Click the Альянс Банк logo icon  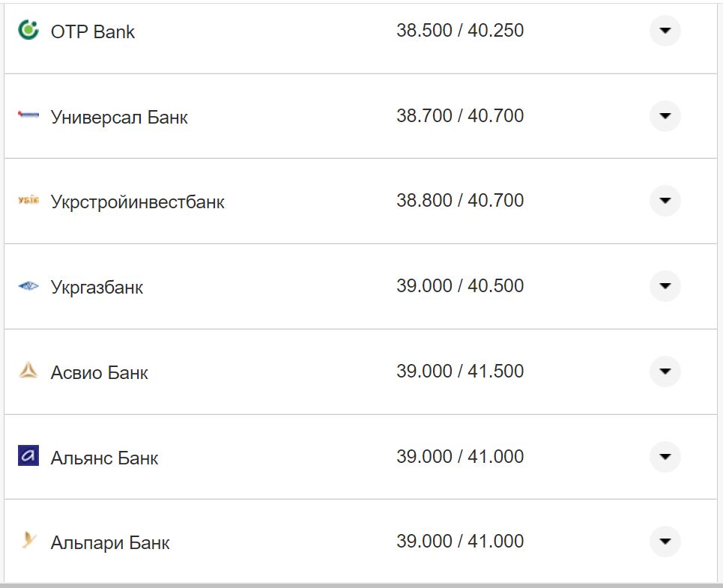pyautogui.click(x=28, y=455)
